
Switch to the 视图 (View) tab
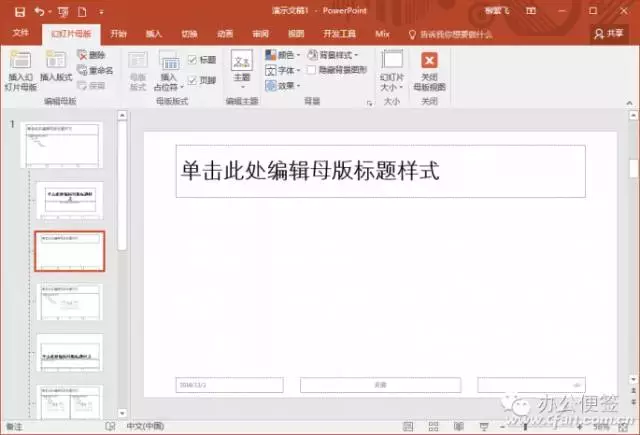coord(296,34)
